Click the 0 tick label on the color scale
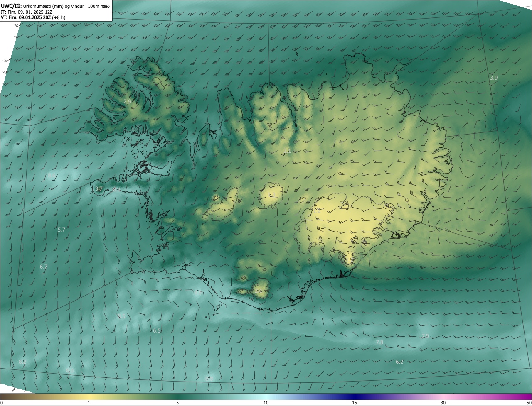The width and height of the screenshot is (532, 406). (2, 403)
